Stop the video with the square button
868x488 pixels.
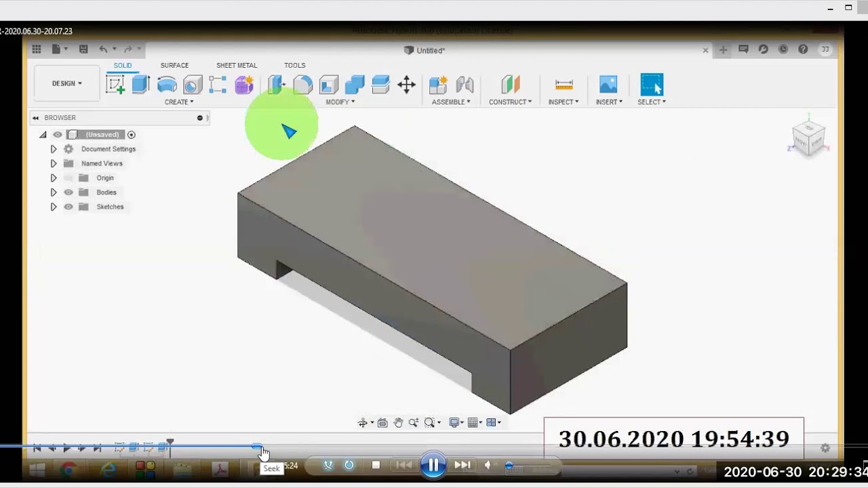click(376, 465)
